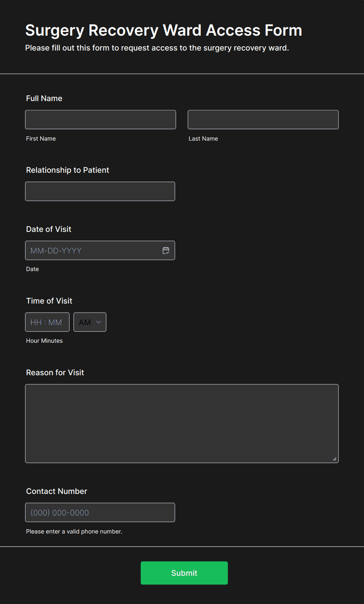Focus the Contact Number phone field
Screen dimensions: 364x604
[x=100, y=512]
